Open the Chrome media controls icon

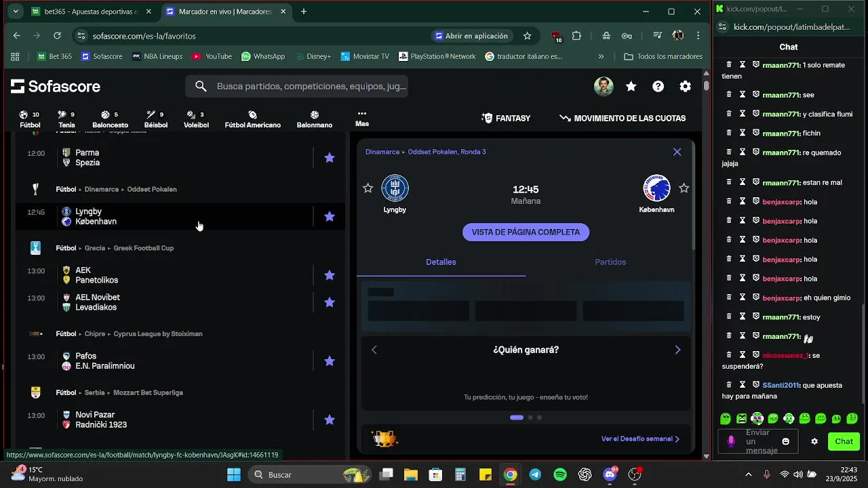pos(657,36)
